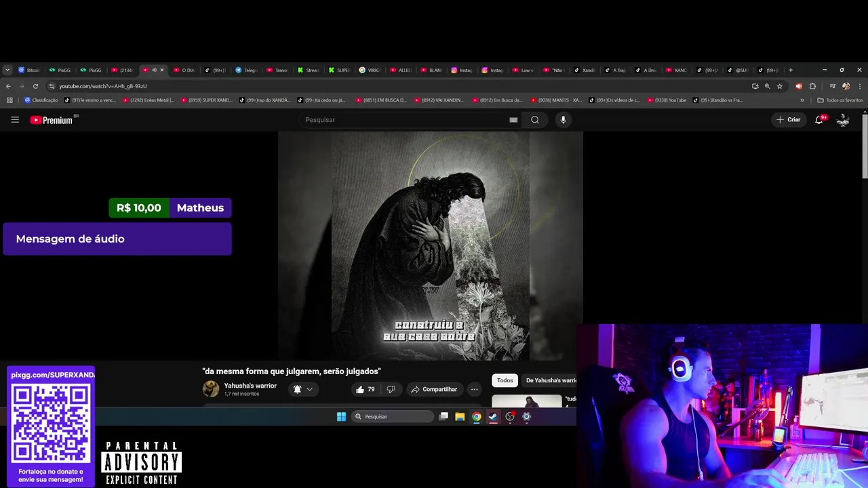Open the Windows Start button

click(x=341, y=417)
